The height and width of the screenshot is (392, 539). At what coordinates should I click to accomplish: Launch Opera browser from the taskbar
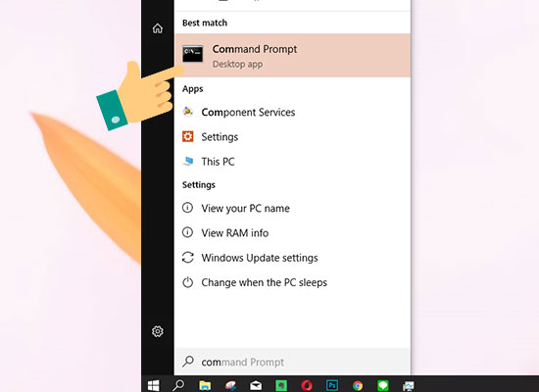(x=307, y=385)
